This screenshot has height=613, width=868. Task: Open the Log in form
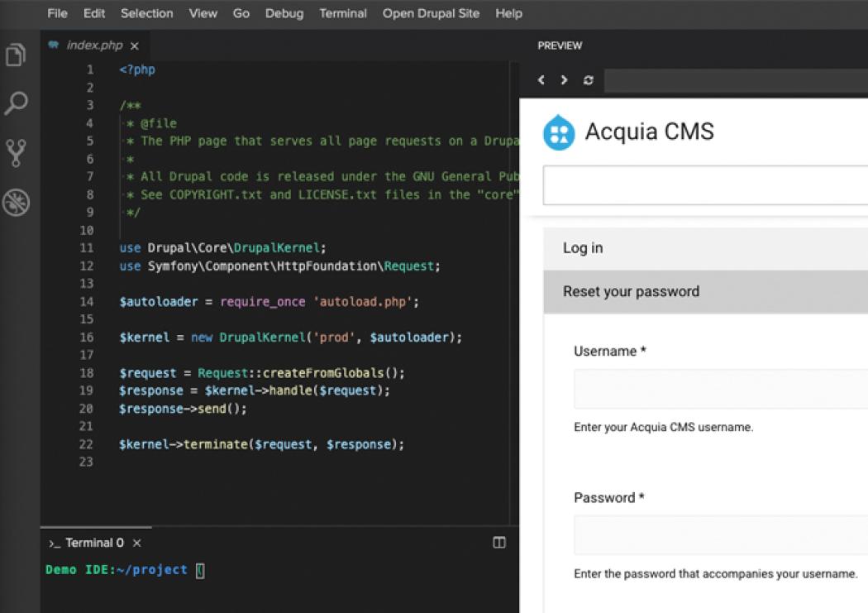582,247
